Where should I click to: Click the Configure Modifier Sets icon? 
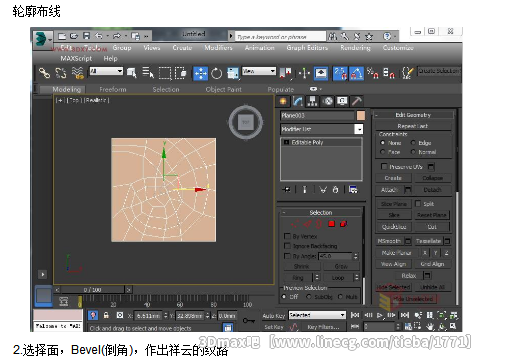(353, 190)
